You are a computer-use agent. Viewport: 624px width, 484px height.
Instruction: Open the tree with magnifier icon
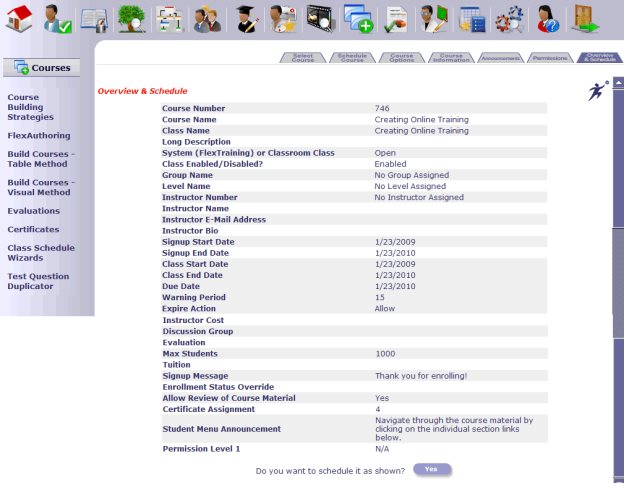tap(132, 19)
